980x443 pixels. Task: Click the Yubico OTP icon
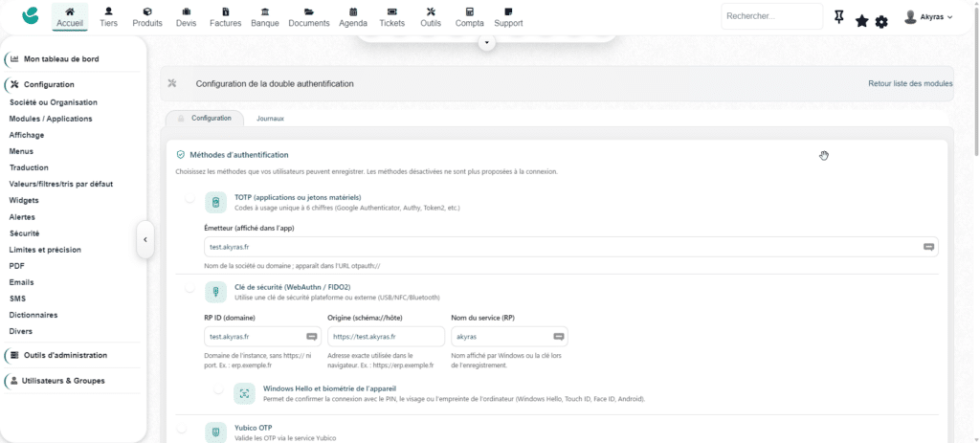tap(215, 432)
